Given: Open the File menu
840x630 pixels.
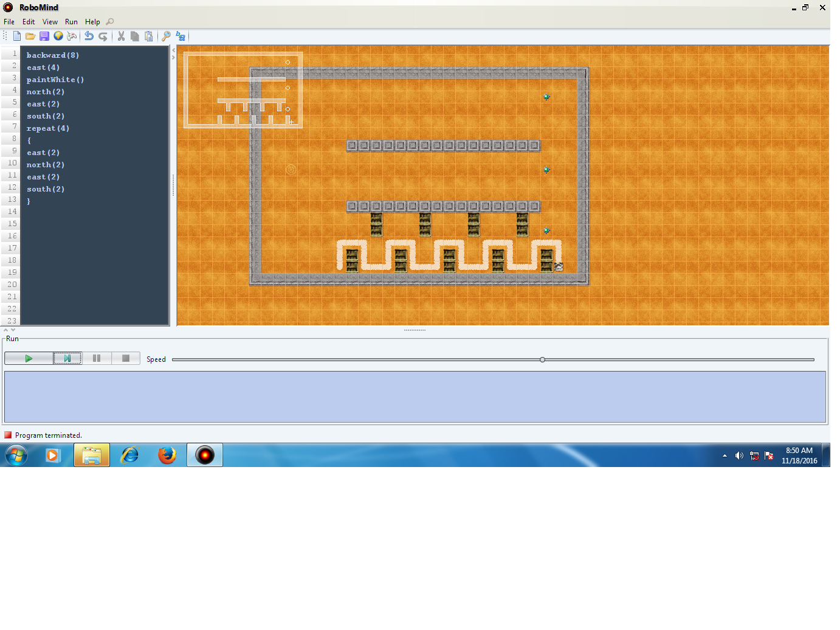Looking at the screenshot, I should pos(9,22).
